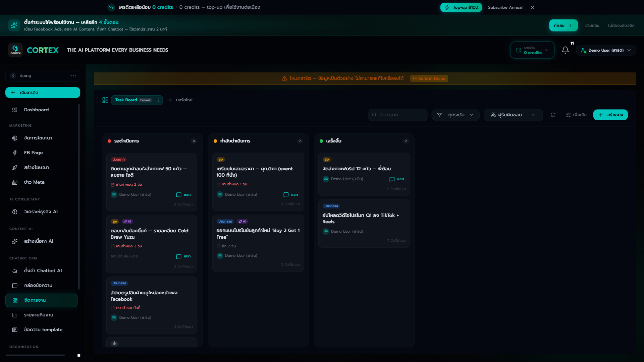
Task: Open chat on the coffee 50 cups card
Action: [183, 195]
